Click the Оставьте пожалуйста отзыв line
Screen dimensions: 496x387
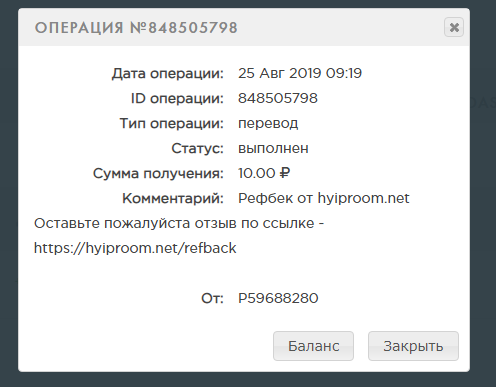pyautogui.click(x=179, y=223)
